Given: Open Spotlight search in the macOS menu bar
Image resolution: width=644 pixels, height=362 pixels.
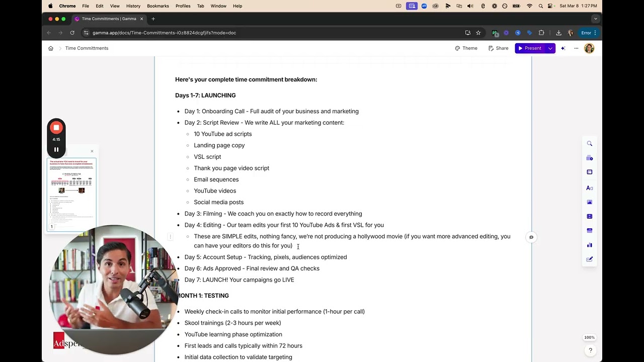Looking at the screenshot, I should (540, 6).
